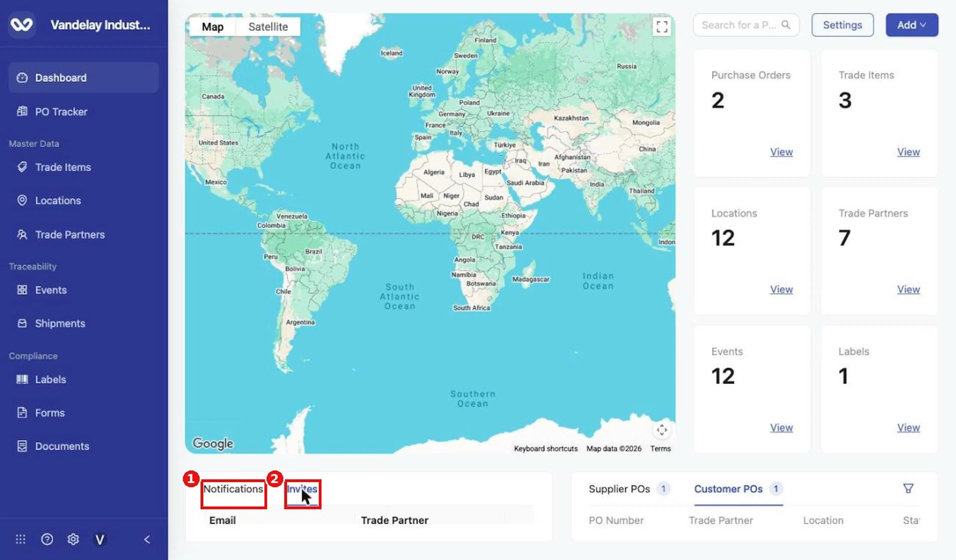This screenshot has height=560, width=956.
Task: Navigate to Trade Partners in sidebar
Action: click(83, 235)
